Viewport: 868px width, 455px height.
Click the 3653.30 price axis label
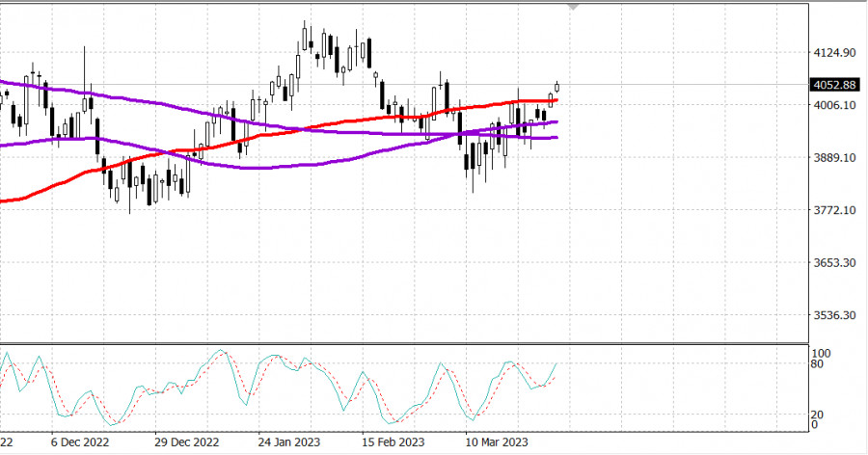pyautogui.click(x=835, y=263)
